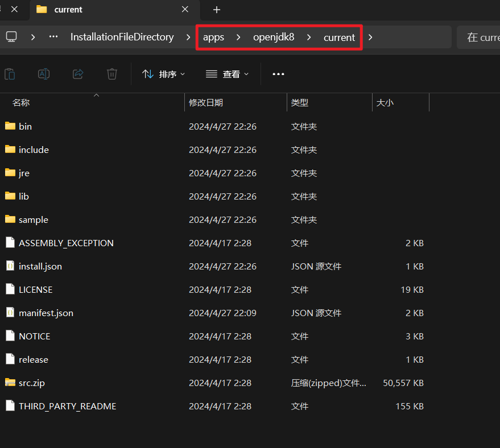Click the file name 'ASSEMBLY_EXCEPTION'

(67, 243)
